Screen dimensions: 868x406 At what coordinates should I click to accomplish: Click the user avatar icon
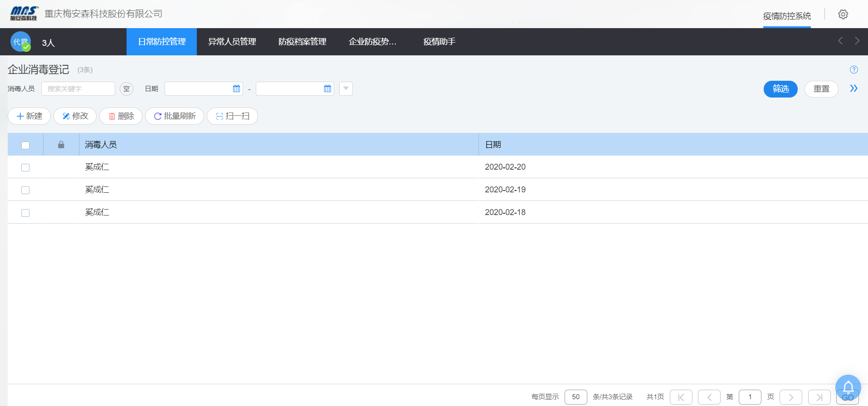coord(20,42)
